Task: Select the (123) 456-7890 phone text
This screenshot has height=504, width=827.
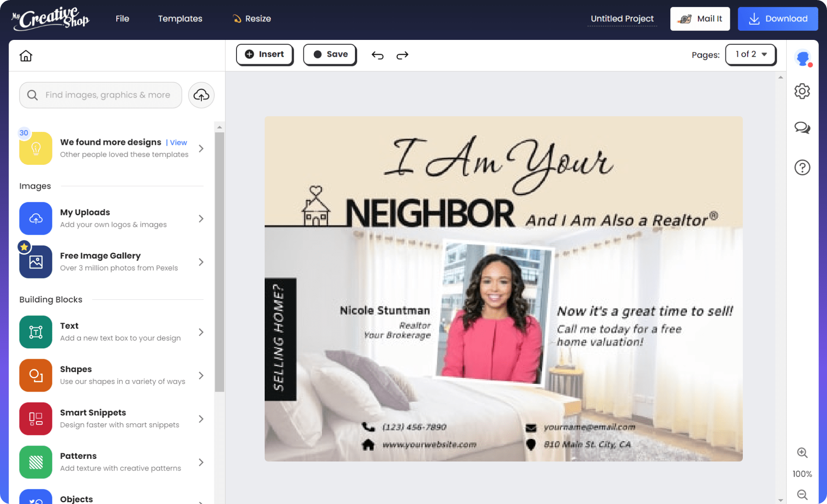Action: (414, 427)
